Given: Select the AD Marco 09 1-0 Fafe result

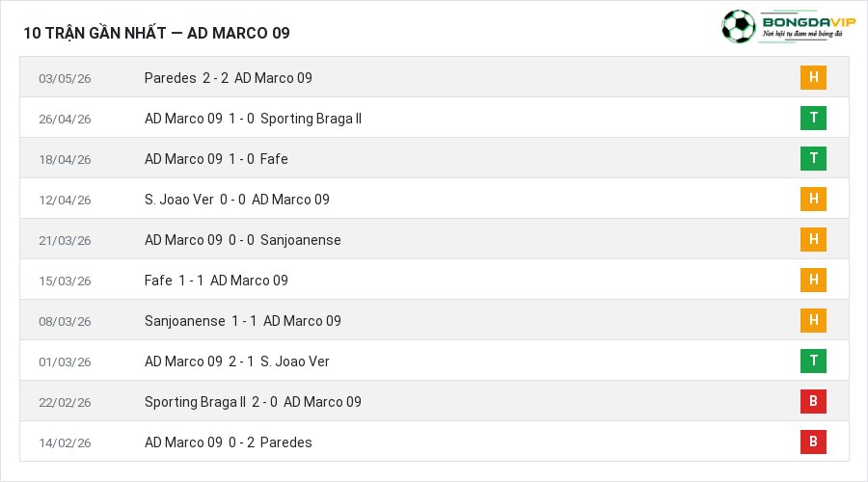Looking at the screenshot, I should [x=216, y=159].
